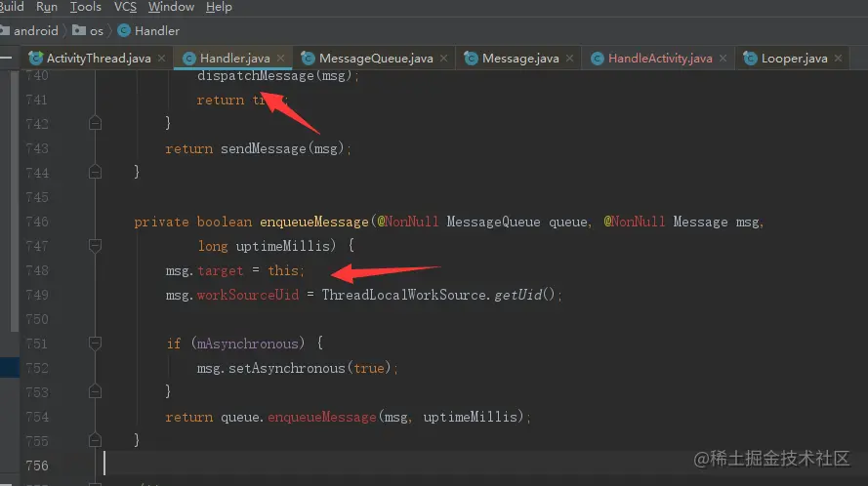This screenshot has height=486, width=868.
Task: Click the Handler.java class file icon
Action: (189, 59)
